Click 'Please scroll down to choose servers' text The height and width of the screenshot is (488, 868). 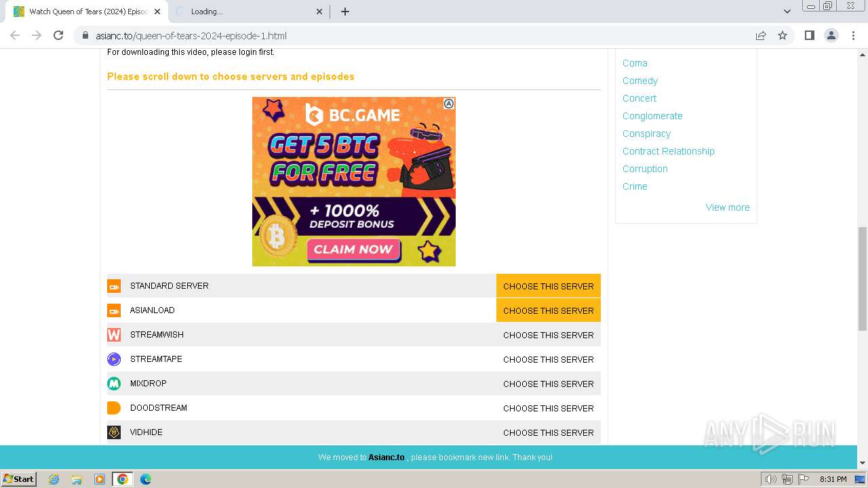[x=231, y=77]
